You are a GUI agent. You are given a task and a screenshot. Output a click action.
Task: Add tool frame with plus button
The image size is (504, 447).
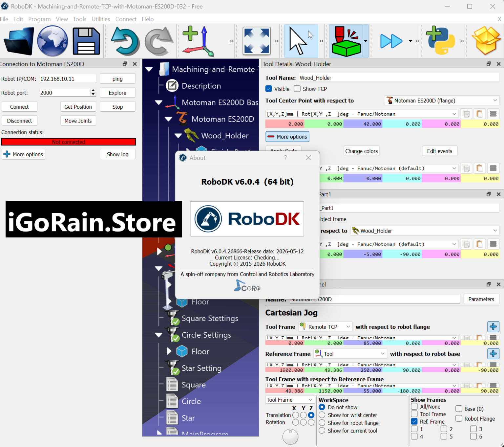pyautogui.click(x=493, y=326)
